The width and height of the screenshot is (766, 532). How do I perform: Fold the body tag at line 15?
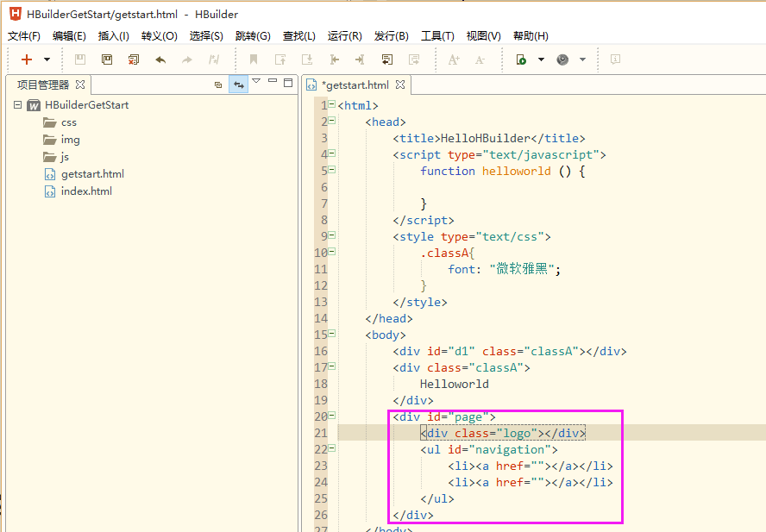coord(332,333)
